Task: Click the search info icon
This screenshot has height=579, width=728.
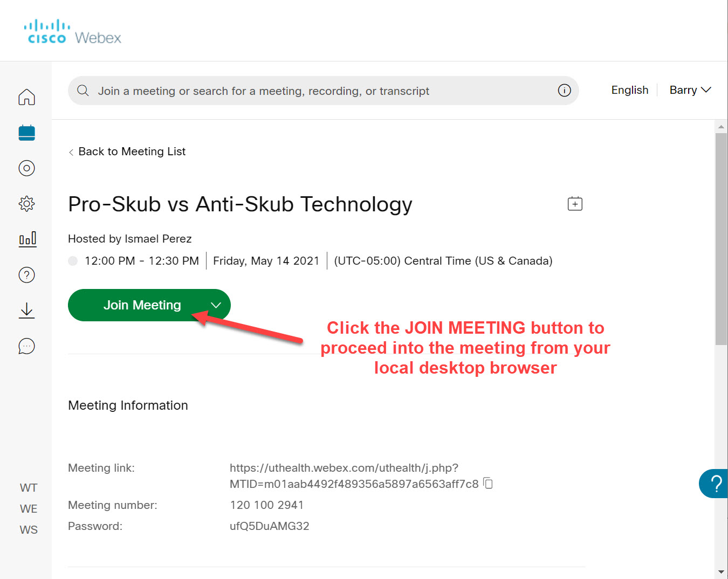Action: (x=564, y=91)
